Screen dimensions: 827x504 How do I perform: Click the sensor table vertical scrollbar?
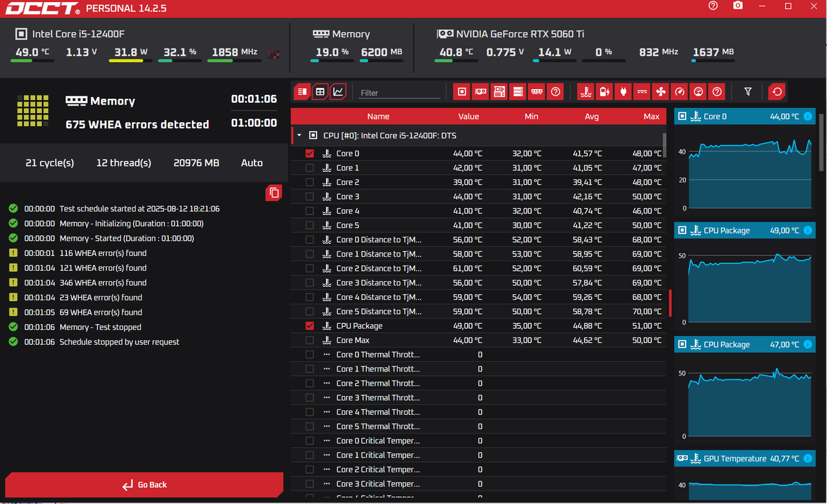tap(664, 145)
